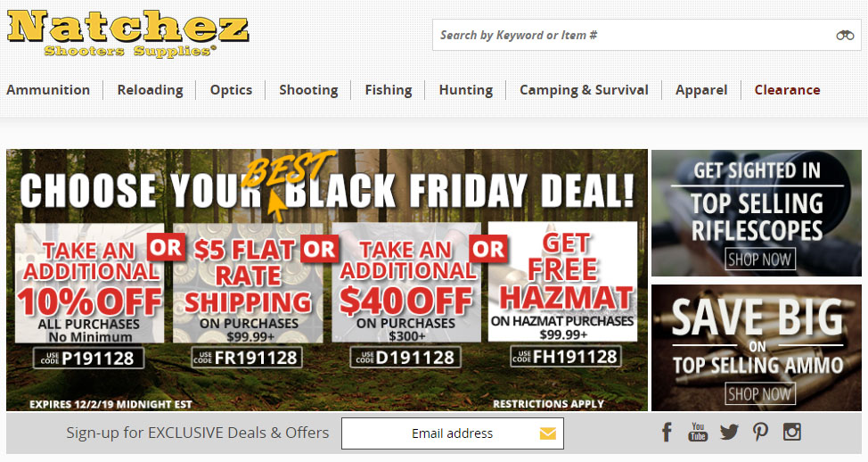Open the Pinterest icon
Viewport: 868px width, 462px height.
(760, 432)
